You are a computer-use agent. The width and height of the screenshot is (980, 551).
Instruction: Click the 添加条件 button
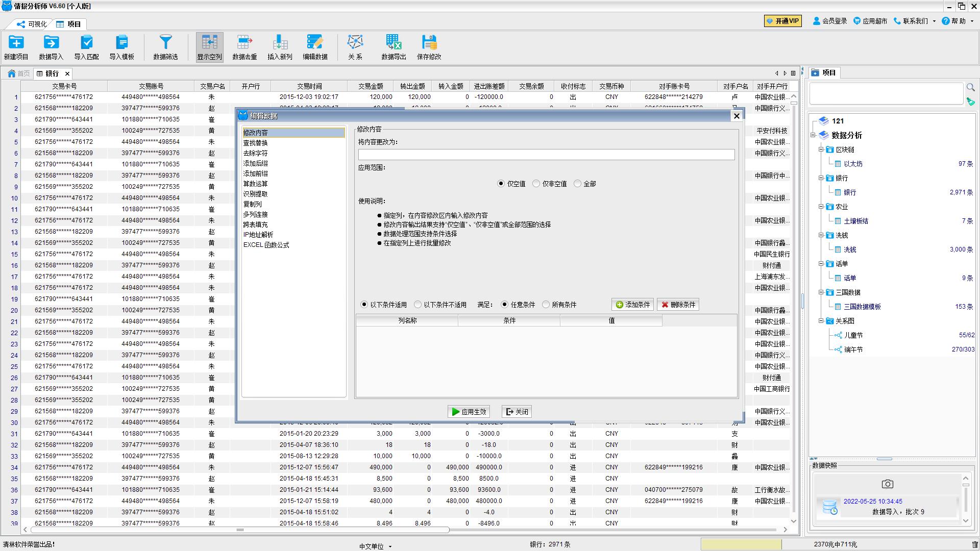[632, 305]
